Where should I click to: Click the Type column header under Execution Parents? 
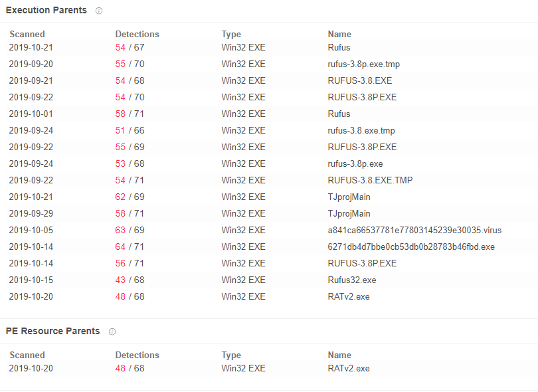(231, 34)
